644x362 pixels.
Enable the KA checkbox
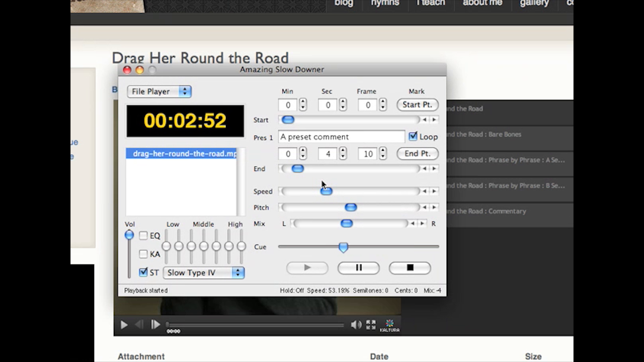[143, 254]
